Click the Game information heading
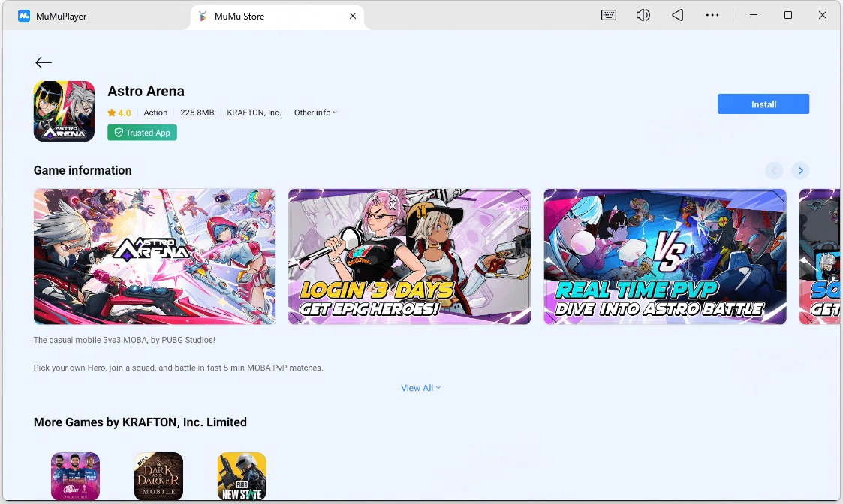 pyautogui.click(x=83, y=170)
